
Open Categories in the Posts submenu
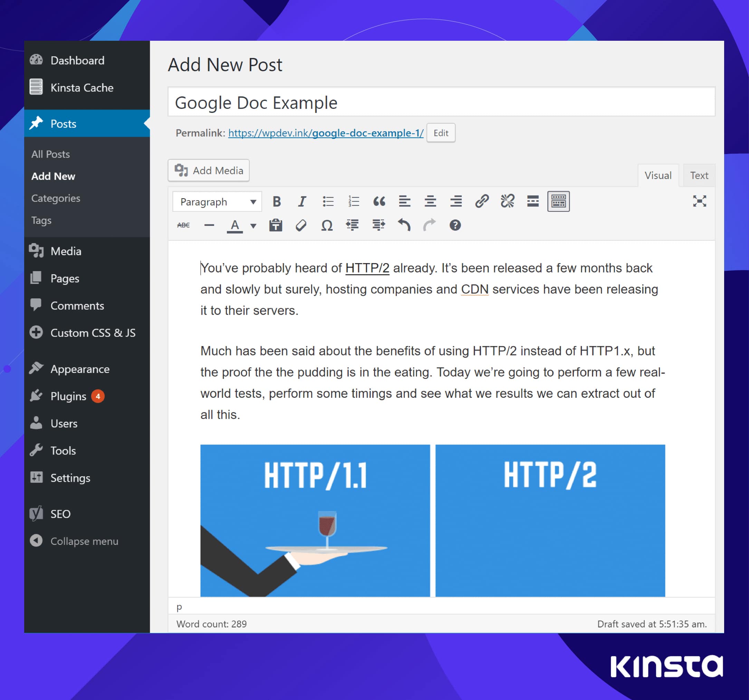pos(56,198)
